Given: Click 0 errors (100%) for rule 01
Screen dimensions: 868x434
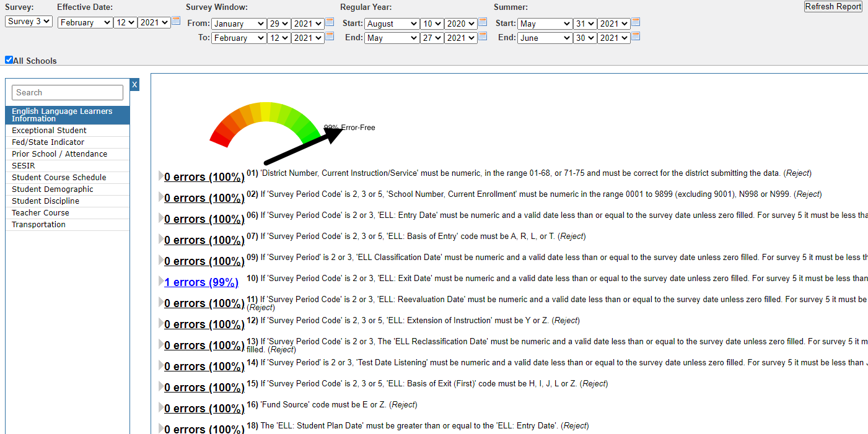Looking at the screenshot, I should point(204,177).
